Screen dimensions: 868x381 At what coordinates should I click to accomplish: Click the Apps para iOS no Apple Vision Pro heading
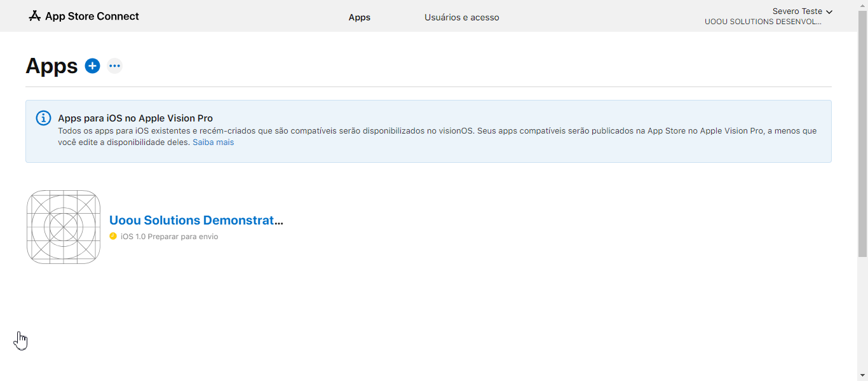[x=135, y=118]
